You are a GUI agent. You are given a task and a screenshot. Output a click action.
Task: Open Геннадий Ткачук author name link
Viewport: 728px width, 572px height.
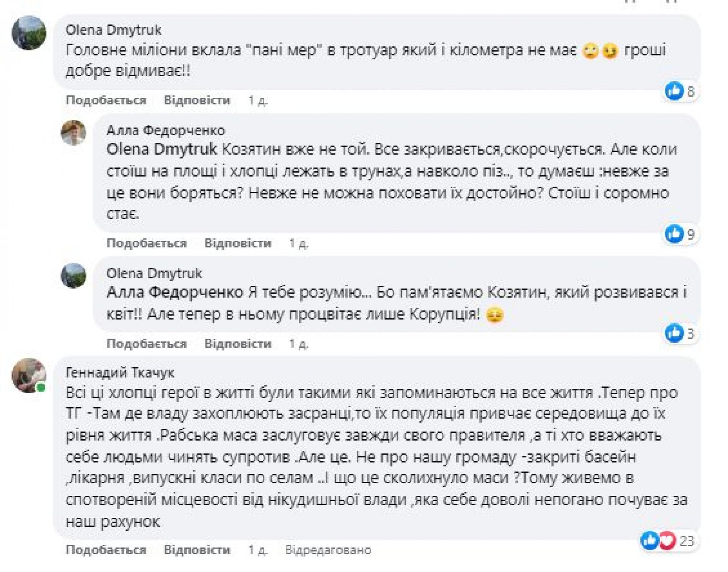pyautogui.click(x=120, y=373)
